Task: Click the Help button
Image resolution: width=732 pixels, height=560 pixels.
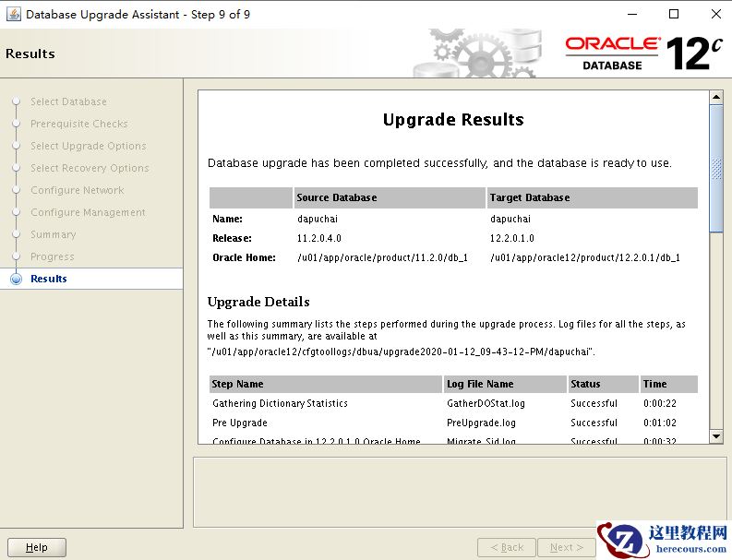Action: coord(37,547)
